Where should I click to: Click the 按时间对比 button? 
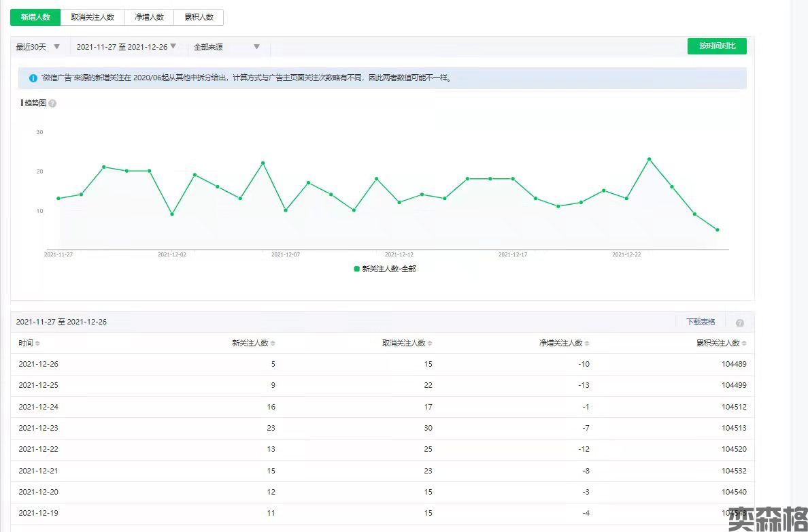(x=717, y=46)
